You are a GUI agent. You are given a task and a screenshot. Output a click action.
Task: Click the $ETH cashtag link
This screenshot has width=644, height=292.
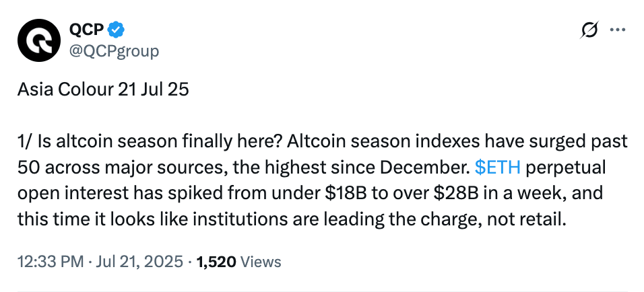494,165
